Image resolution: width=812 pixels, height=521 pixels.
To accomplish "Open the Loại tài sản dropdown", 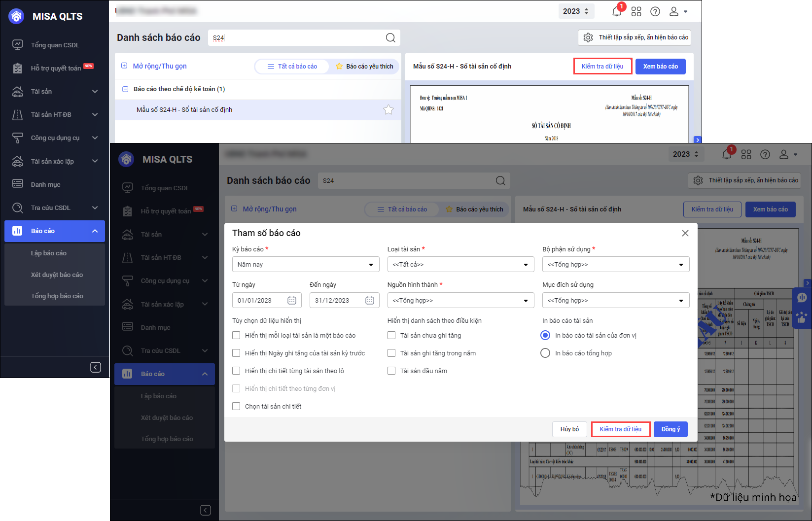I will coord(460,265).
